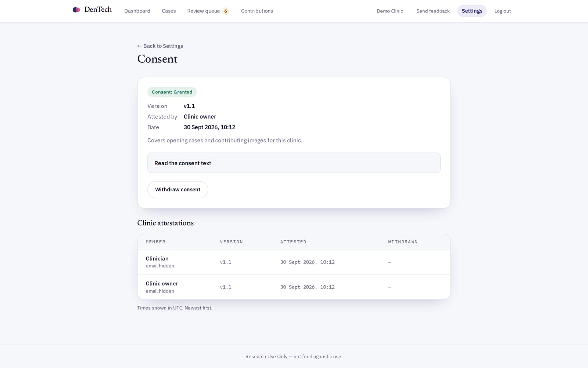Click the Consent: Granted status badge
This screenshot has height=368, width=588.
pos(172,92)
